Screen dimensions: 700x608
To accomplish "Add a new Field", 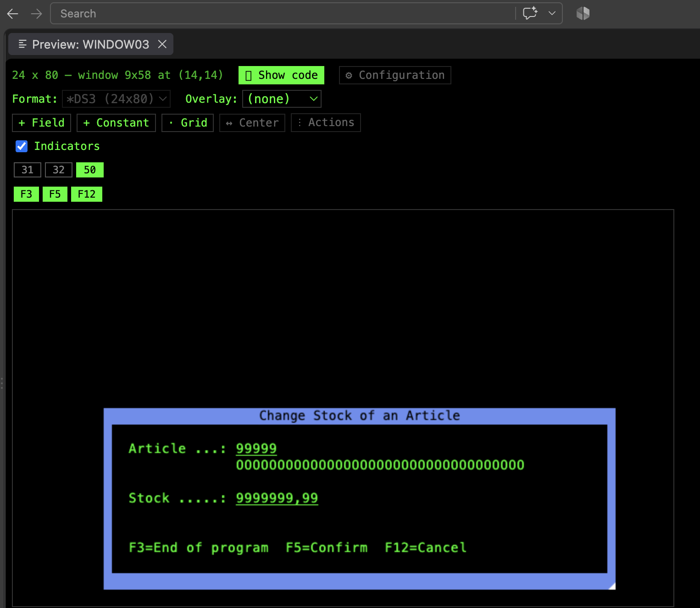I will (x=41, y=122).
